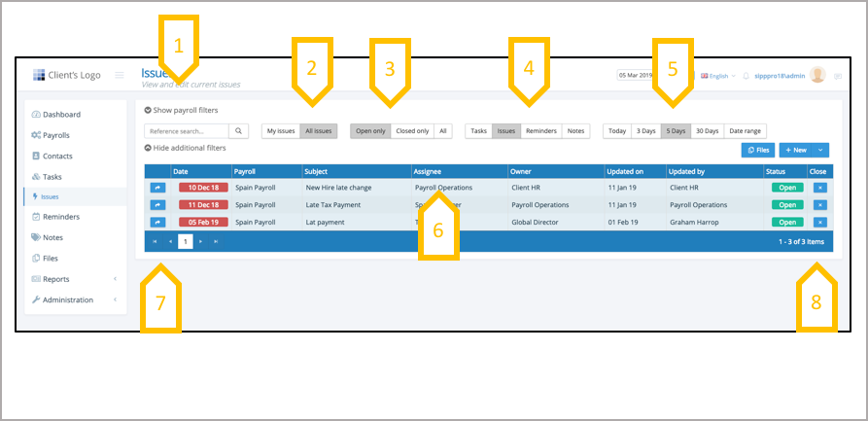
Task: Switch filter to 'Closed only'
Action: click(412, 130)
